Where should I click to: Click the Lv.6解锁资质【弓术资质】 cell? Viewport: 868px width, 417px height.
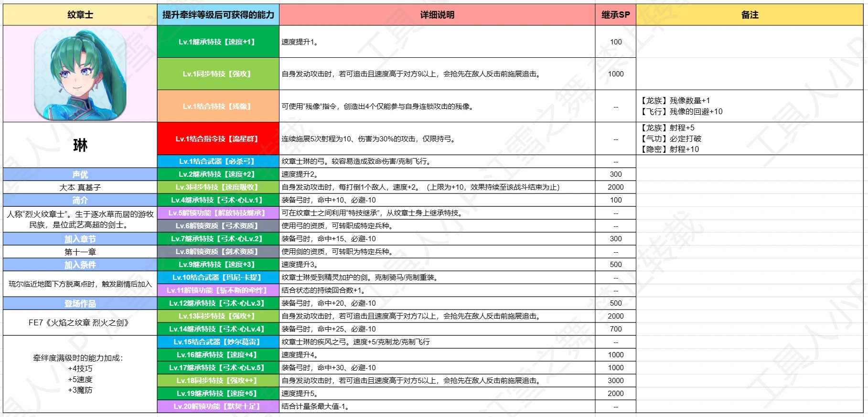[x=218, y=226]
